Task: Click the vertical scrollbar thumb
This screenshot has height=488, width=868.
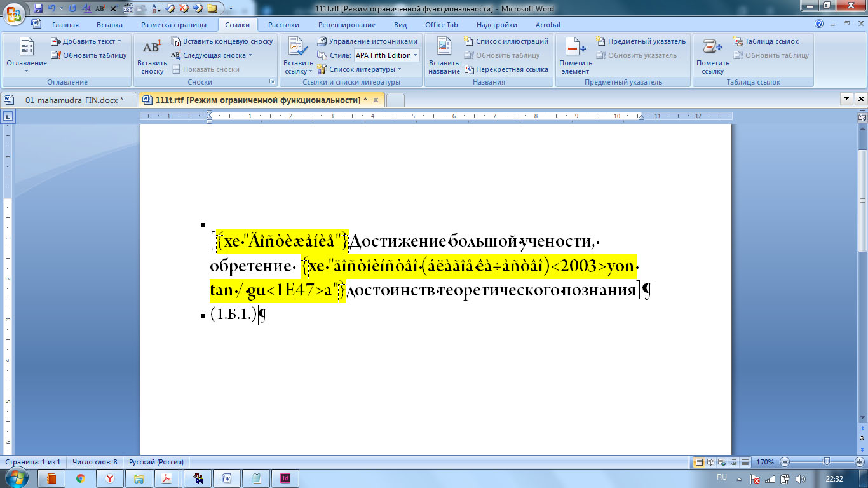Action: (x=862, y=200)
